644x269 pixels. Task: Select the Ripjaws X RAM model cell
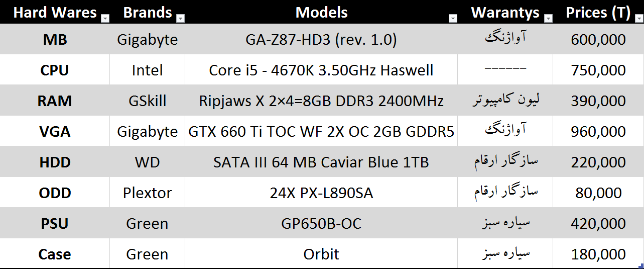pos(321,101)
